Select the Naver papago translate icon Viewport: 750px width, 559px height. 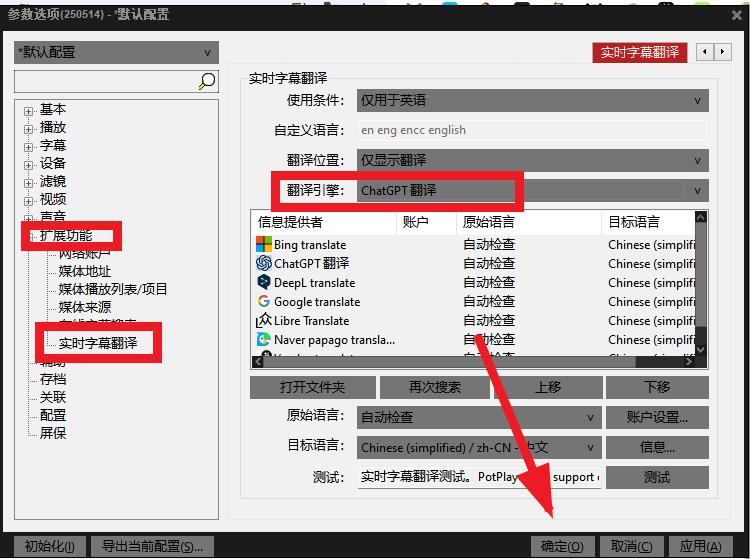point(264,340)
